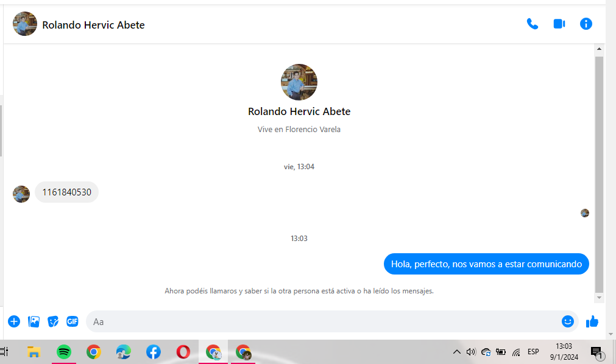Screen dimensions: 616x364
Task: Open Rolando Hervic Abete's name in header
Action: pyautogui.click(x=93, y=25)
